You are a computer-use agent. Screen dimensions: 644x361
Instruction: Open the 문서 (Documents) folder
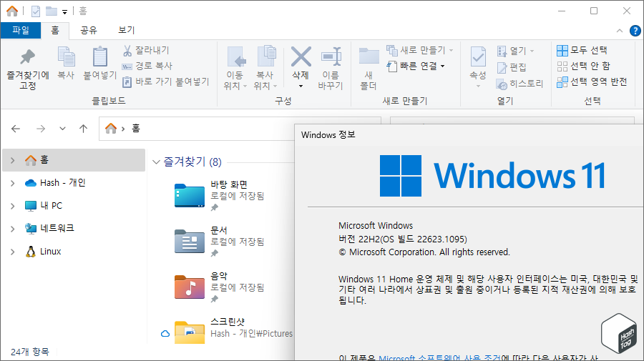(190, 241)
